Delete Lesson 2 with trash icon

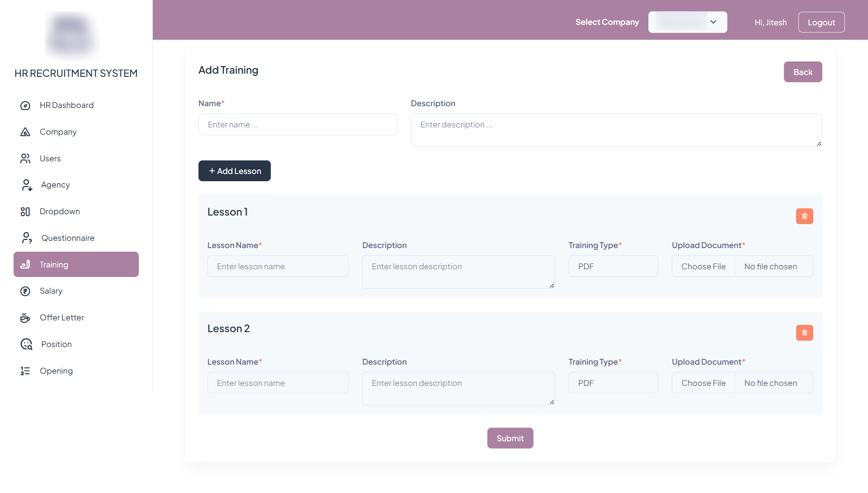804,333
